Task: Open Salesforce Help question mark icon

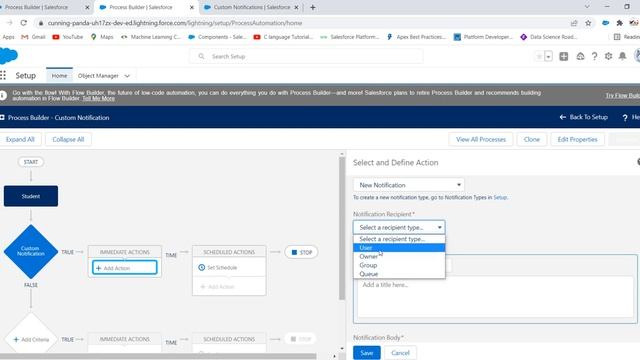Action: (x=594, y=56)
